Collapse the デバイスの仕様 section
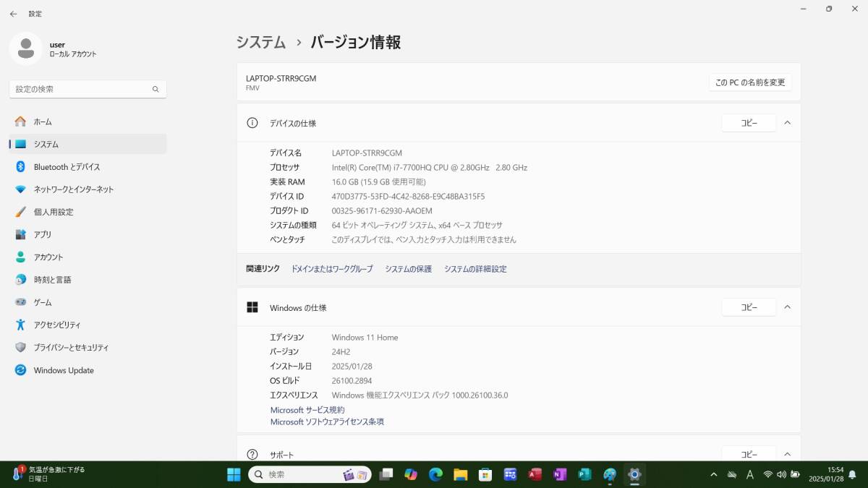The image size is (868, 488). (x=788, y=123)
